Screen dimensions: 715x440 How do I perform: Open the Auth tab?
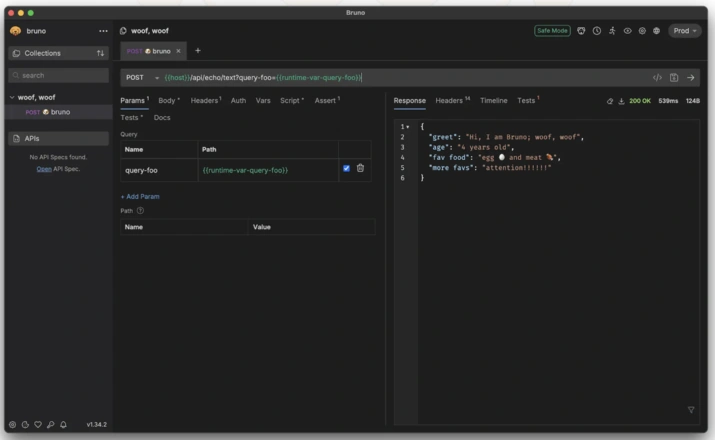(x=238, y=101)
